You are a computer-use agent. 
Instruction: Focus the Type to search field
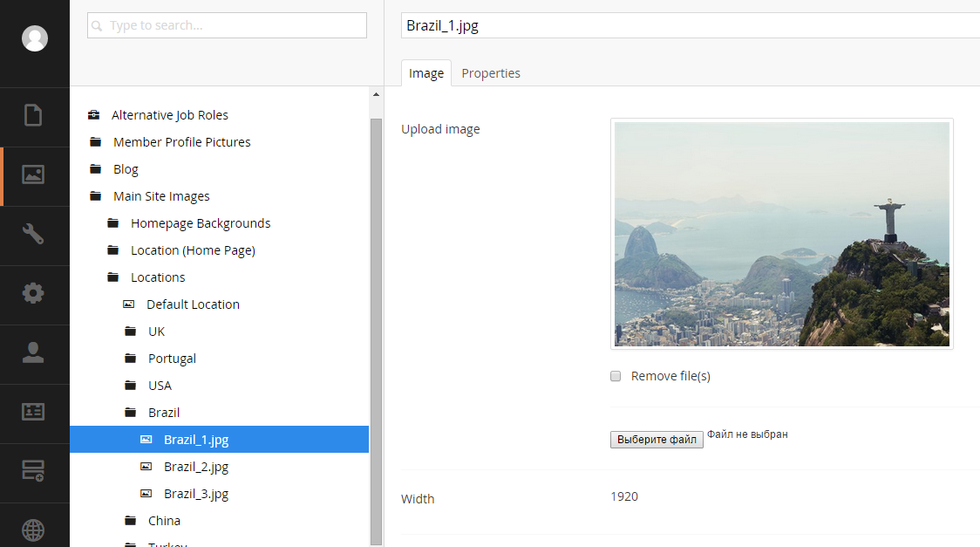[x=227, y=25]
